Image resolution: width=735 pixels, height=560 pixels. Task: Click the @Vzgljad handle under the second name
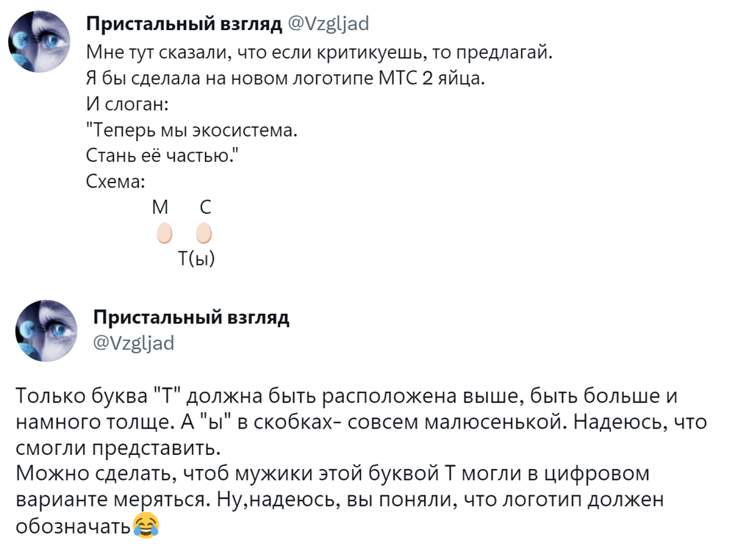(x=134, y=342)
